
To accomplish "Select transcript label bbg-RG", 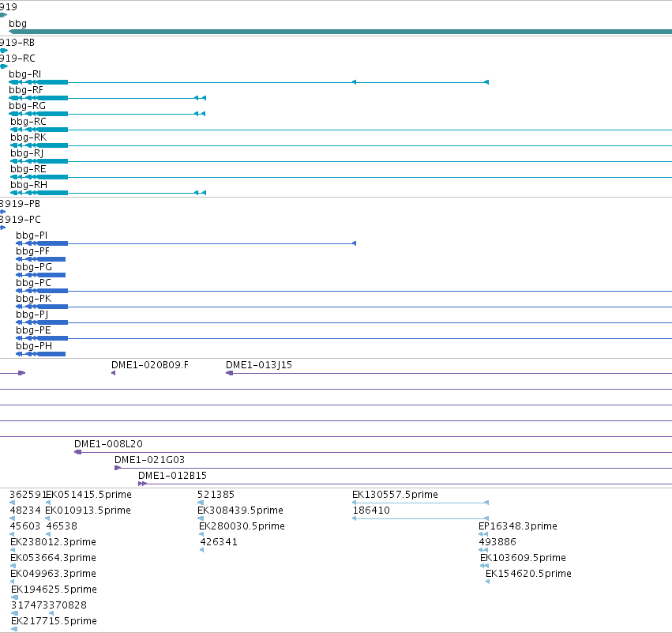I will (x=27, y=106).
